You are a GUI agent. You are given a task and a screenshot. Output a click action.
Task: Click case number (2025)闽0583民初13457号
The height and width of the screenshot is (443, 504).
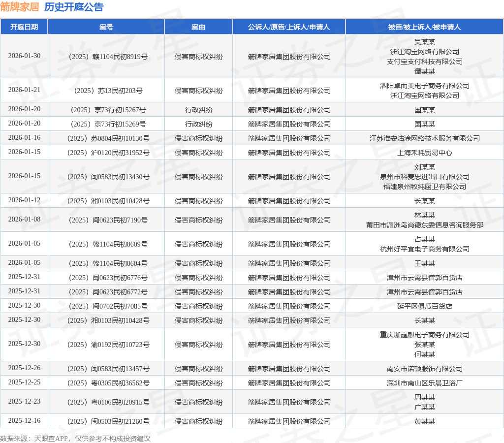[108, 369]
